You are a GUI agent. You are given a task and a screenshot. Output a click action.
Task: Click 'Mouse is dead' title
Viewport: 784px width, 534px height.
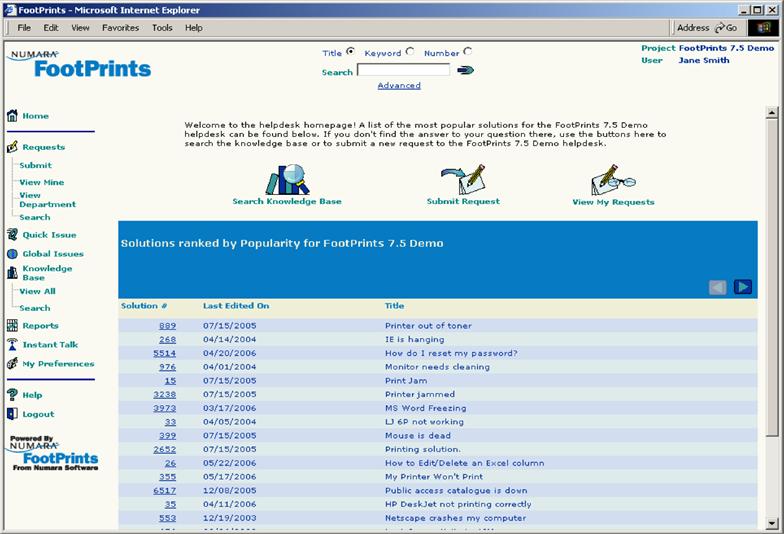[418, 436]
